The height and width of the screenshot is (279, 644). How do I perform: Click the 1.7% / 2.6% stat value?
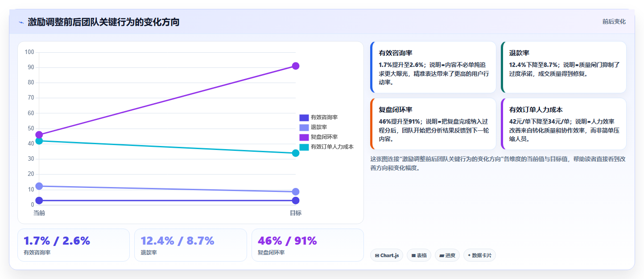pyautogui.click(x=57, y=241)
